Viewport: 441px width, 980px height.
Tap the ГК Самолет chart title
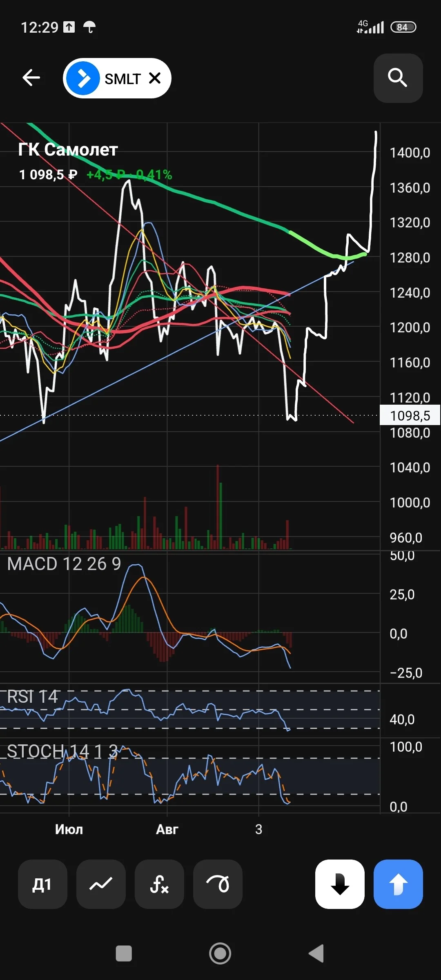68,149
